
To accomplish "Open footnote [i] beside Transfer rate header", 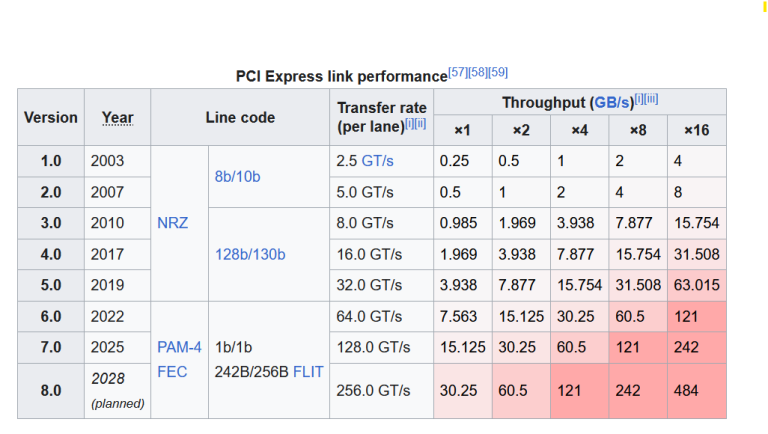I will (x=409, y=123).
